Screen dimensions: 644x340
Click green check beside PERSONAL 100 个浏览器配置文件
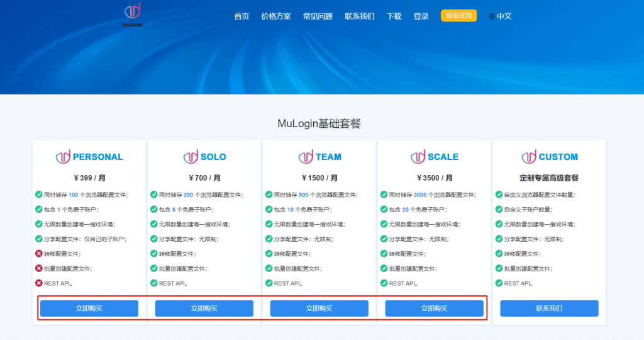pos(38,195)
